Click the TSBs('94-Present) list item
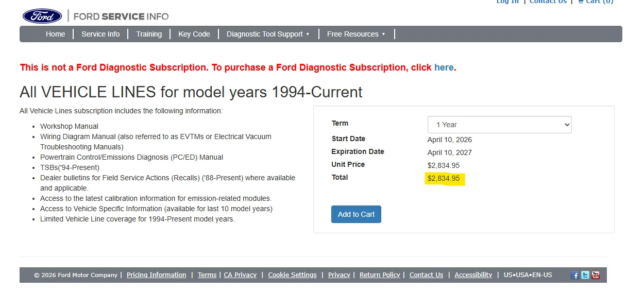The height and width of the screenshot is (291, 644). coord(70,167)
